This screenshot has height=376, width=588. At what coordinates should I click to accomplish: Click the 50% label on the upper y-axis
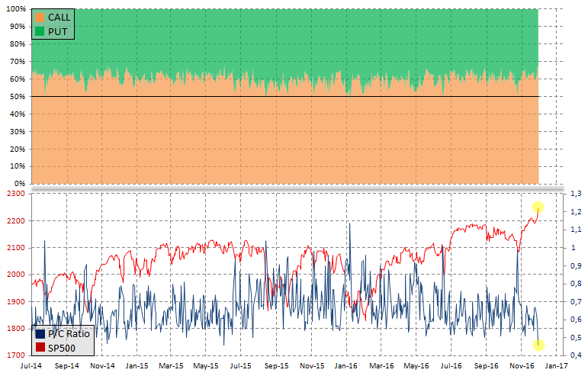18,96
